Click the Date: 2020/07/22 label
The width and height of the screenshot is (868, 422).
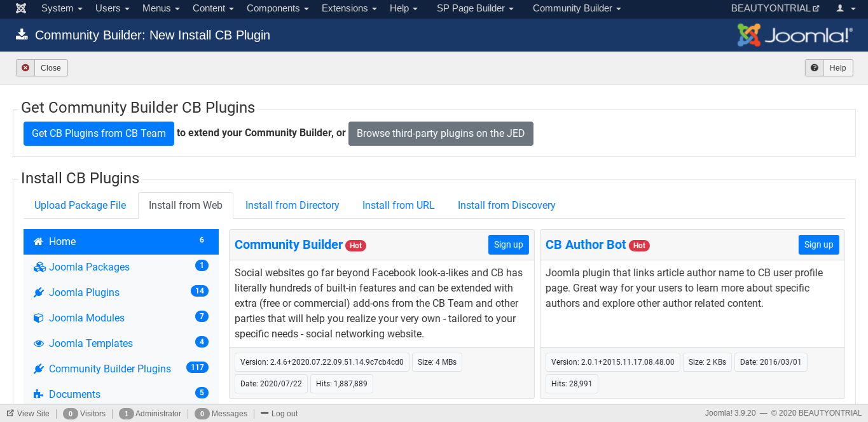(x=272, y=384)
